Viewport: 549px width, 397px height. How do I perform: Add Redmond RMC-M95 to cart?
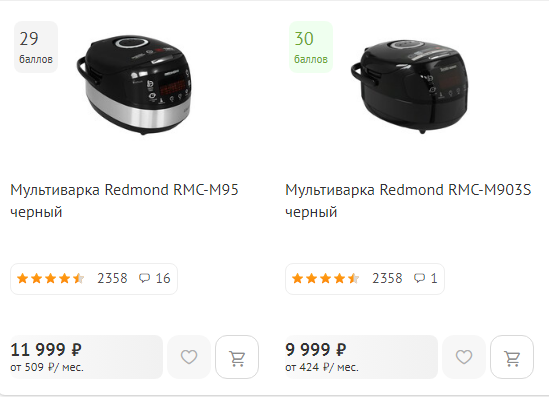[x=237, y=357]
